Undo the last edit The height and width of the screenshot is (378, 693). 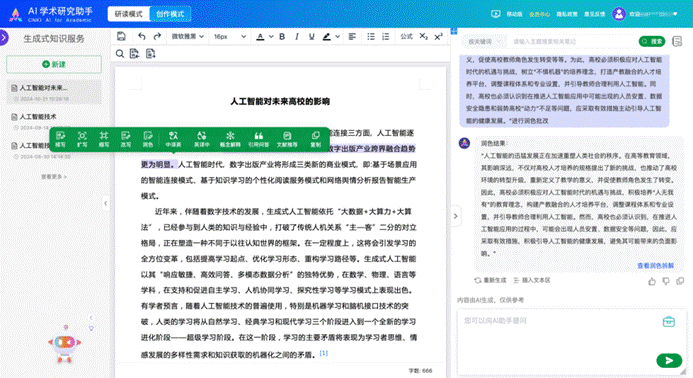coord(141,36)
